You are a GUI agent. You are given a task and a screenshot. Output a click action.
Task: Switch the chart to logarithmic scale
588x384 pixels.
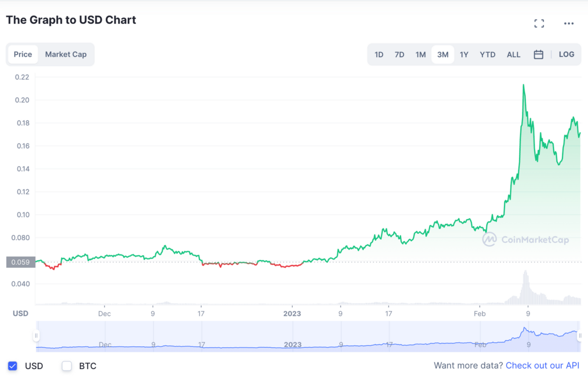click(566, 54)
